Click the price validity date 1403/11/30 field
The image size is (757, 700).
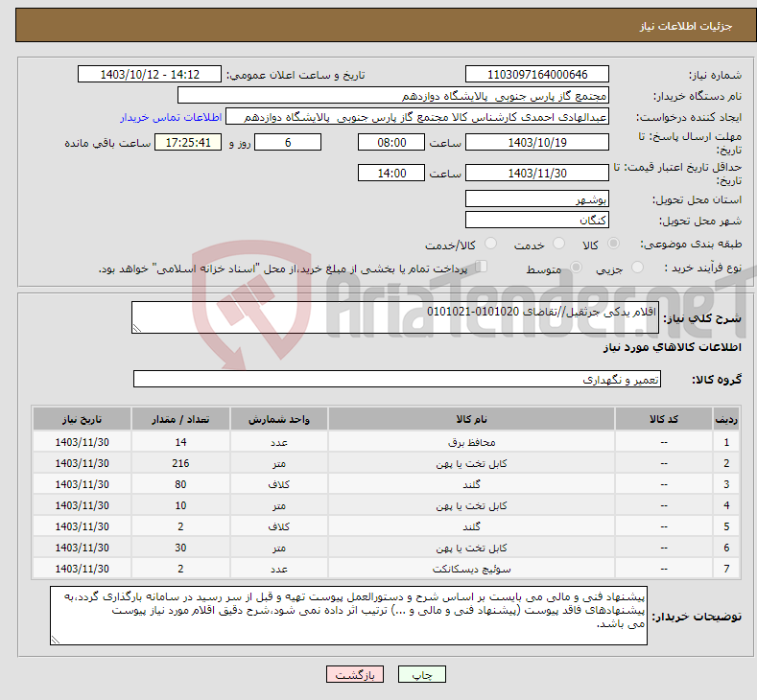click(537, 173)
